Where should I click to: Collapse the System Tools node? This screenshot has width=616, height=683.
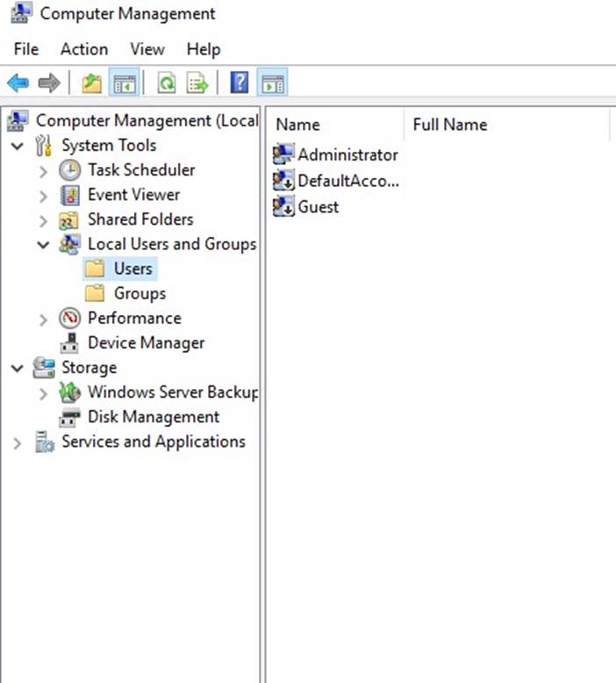[17, 146]
